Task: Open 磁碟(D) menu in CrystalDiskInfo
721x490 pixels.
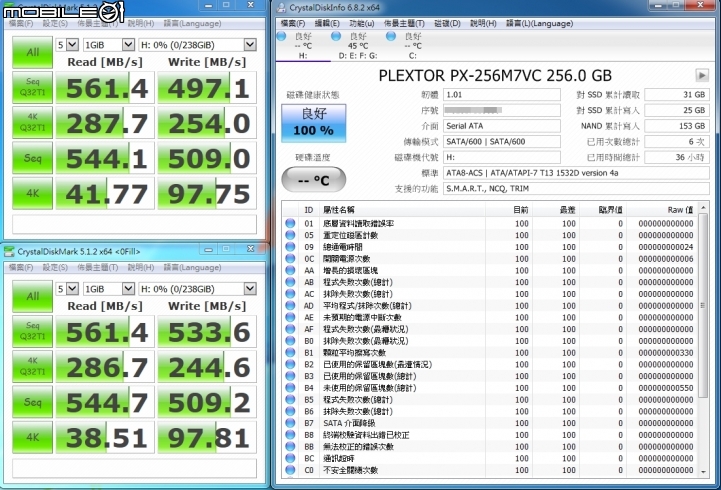Action: coord(447,23)
